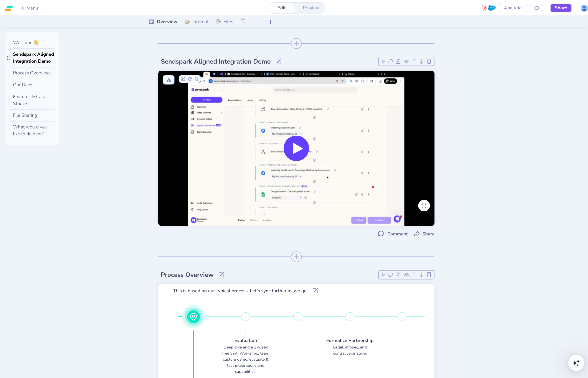This screenshot has height=378, width=588.
Task: Move Sendspark Aligned Integration Demo section up
Action: (414, 61)
